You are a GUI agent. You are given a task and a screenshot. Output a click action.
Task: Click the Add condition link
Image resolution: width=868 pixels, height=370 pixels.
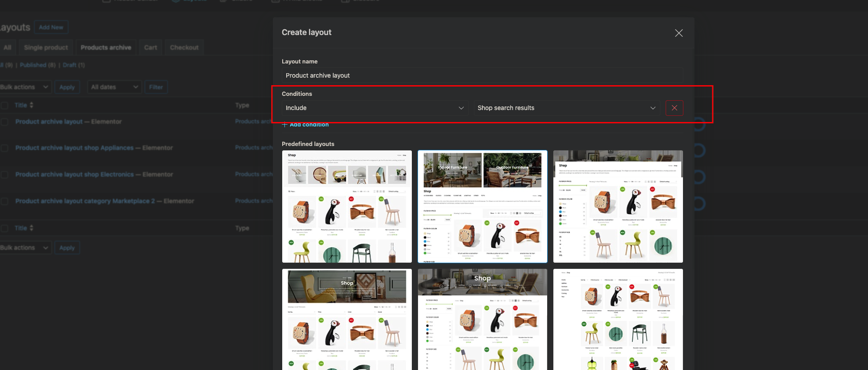pyautogui.click(x=305, y=125)
